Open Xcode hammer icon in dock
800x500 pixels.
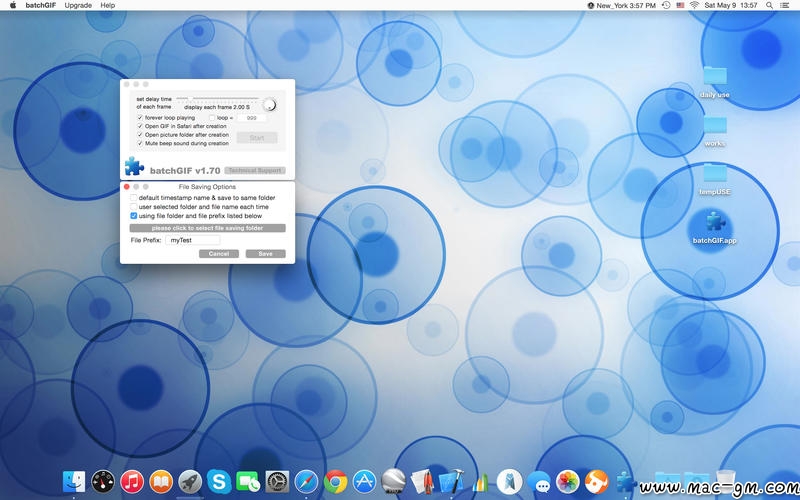point(452,481)
